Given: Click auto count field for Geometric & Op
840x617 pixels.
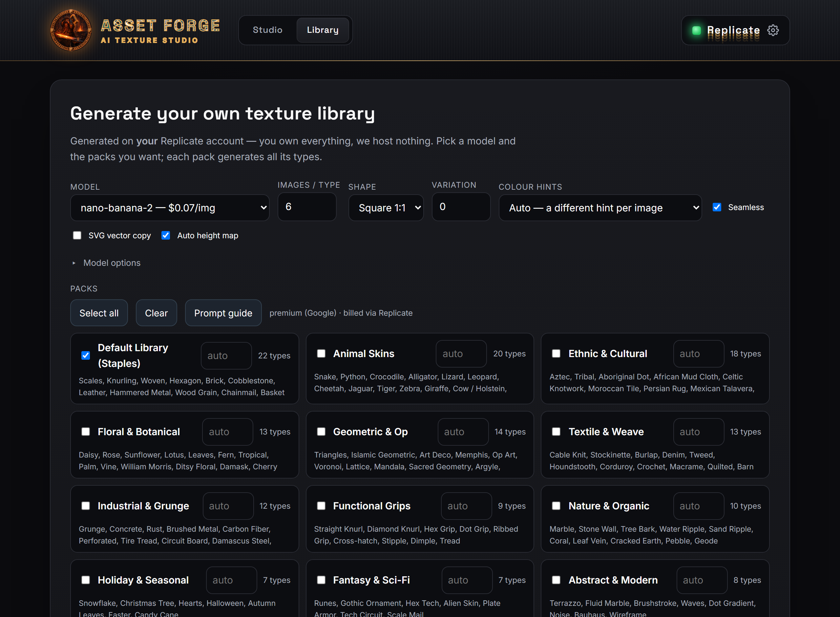Looking at the screenshot, I should (463, 432).
